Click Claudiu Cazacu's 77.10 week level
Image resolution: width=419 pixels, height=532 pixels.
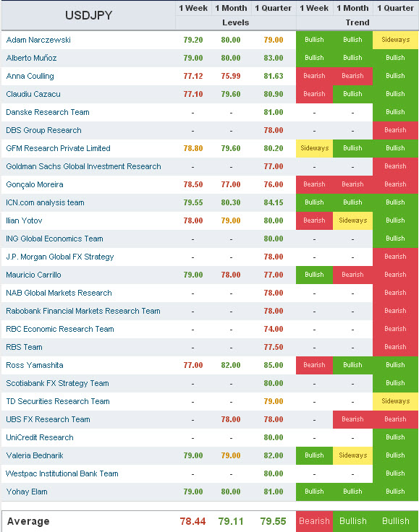click(x=193, y=94)
